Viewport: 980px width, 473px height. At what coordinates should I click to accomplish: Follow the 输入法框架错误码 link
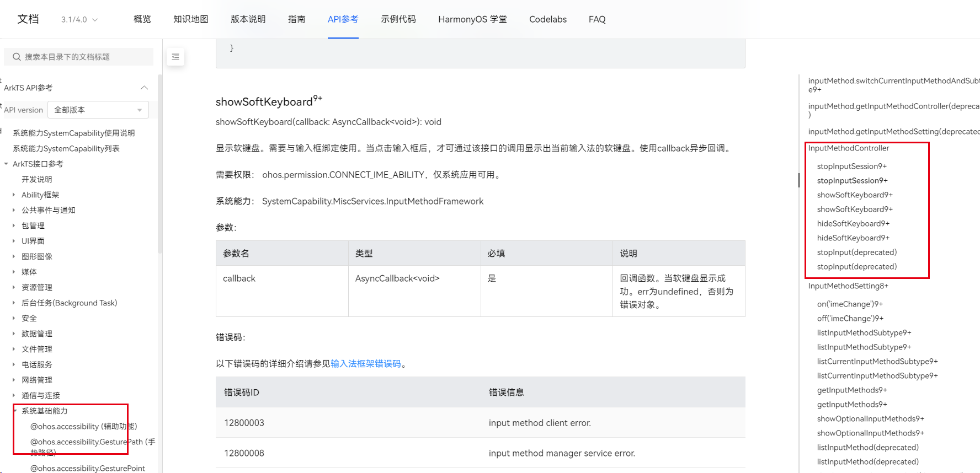point(366,364)
